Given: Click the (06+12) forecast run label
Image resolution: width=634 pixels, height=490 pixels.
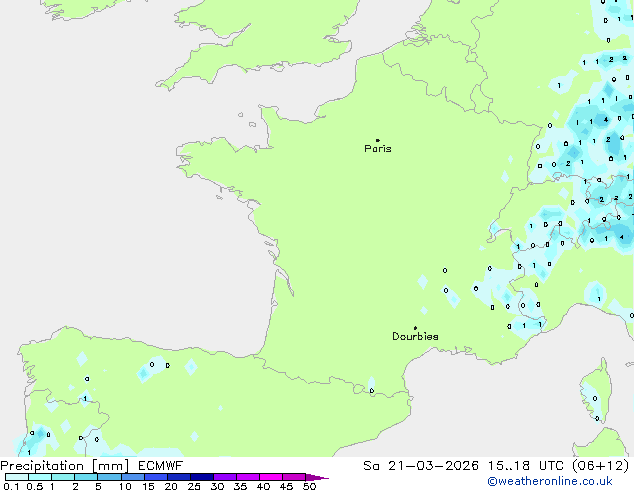Looking at the screenshot, I should point(599,465).
